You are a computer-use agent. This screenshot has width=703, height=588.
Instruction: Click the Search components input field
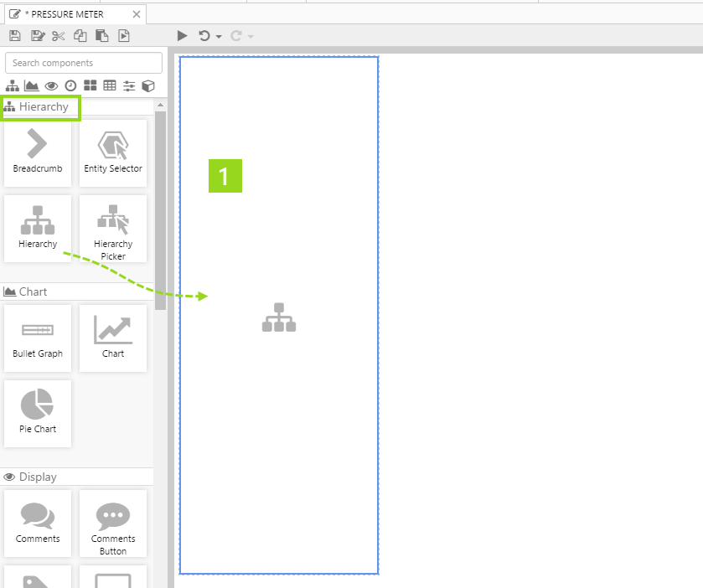(84, 63)
